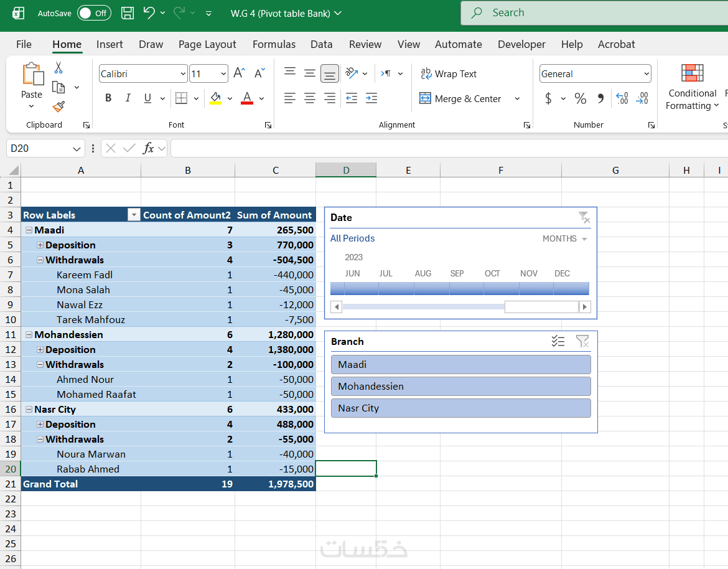
Task: Click the Save icon in title bar
Action: point(127,13)
